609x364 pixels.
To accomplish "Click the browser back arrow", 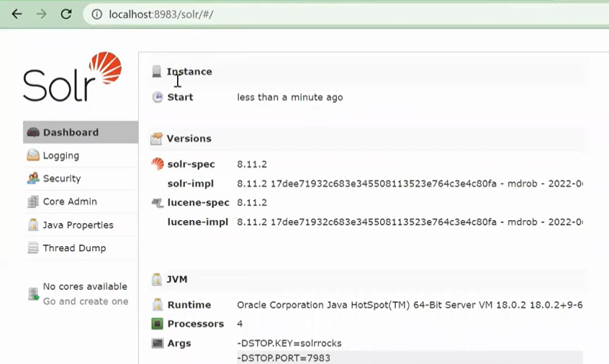I will click(x=17, y=14).
